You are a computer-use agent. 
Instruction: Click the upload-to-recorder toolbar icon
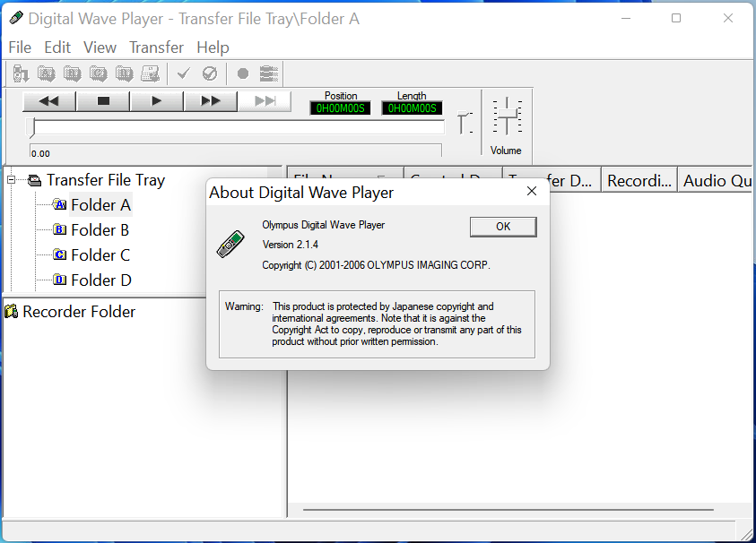pyautogui.click(x=150, y=73)
